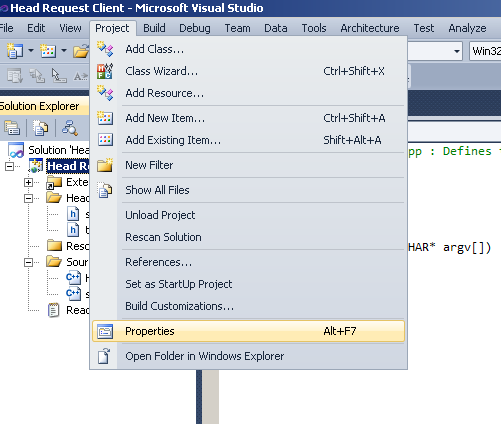Collapse the Head Request project node
Image resolution: width=501 pixels, height=424 pixels.
tap(10, 166)
